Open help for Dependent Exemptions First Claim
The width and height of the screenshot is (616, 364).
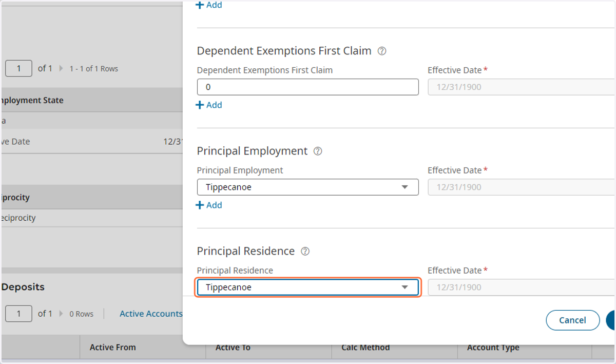coord(381,51)
